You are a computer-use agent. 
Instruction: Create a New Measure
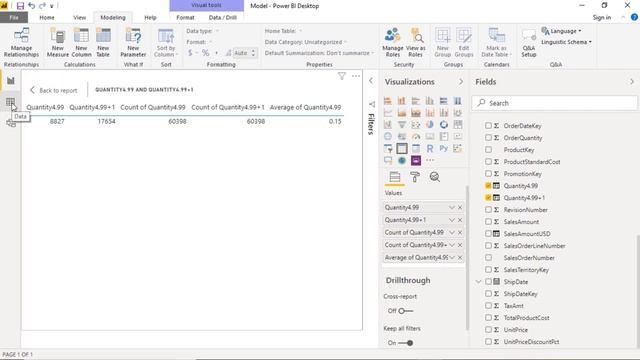tap(58, 42)
